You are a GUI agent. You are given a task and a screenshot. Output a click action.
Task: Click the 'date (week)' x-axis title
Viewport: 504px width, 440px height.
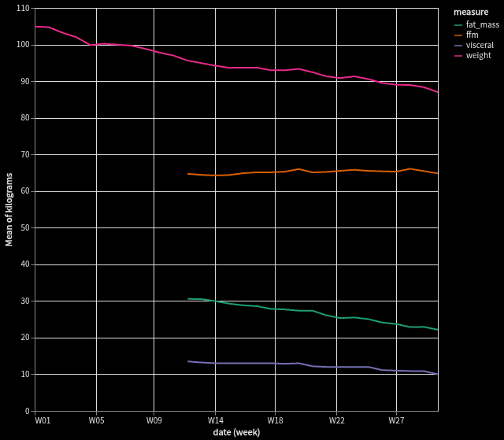(x=236, y=432)
